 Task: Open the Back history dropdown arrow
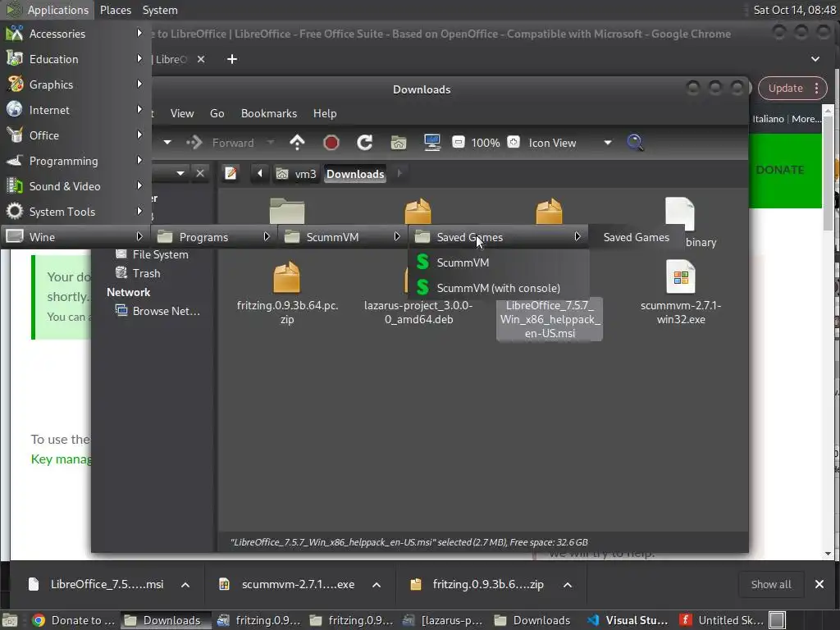click(167, 143)
